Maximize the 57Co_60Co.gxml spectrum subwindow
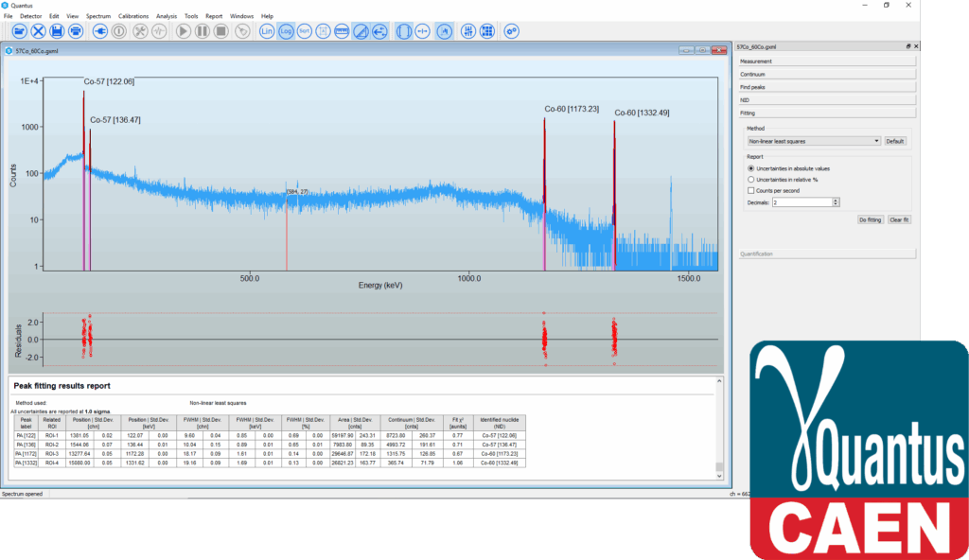Screen dimensions: 969x560 [702, 51]
